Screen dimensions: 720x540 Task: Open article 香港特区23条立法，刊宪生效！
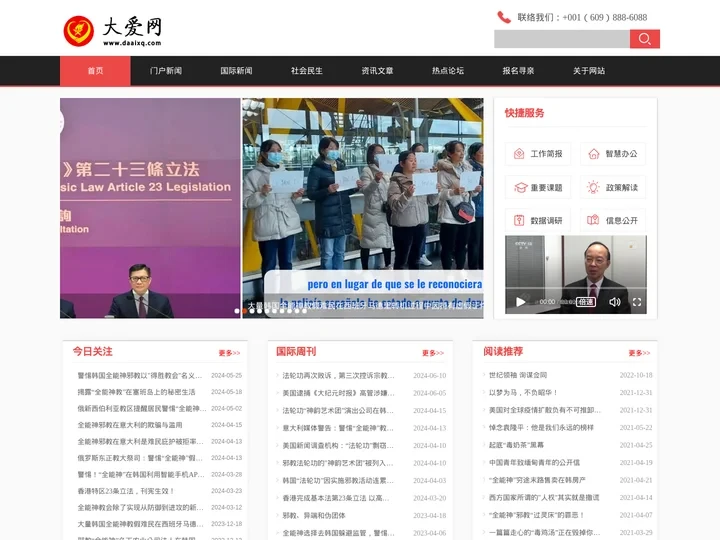[126, 491]
